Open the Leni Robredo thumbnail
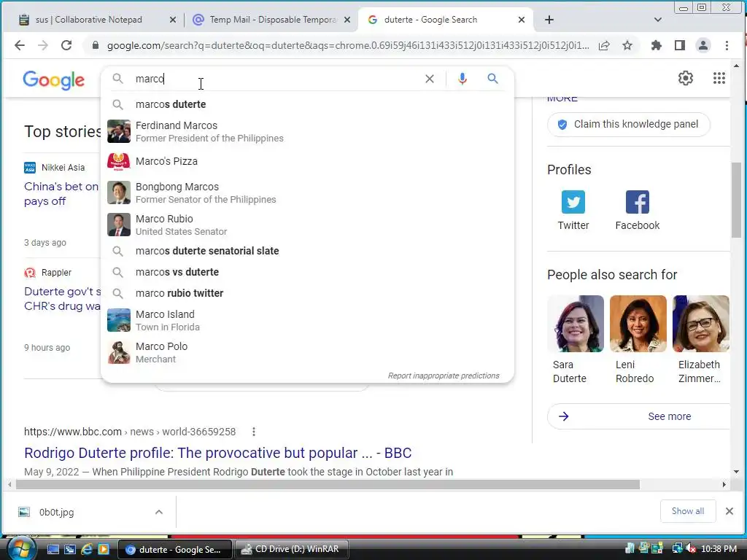 coord(638,324)
